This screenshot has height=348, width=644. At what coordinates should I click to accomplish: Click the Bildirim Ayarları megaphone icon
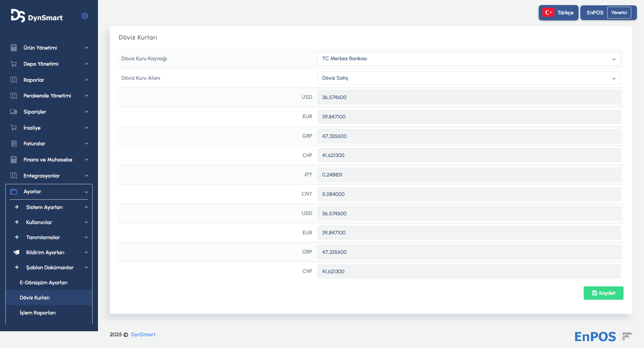(16, 252)
